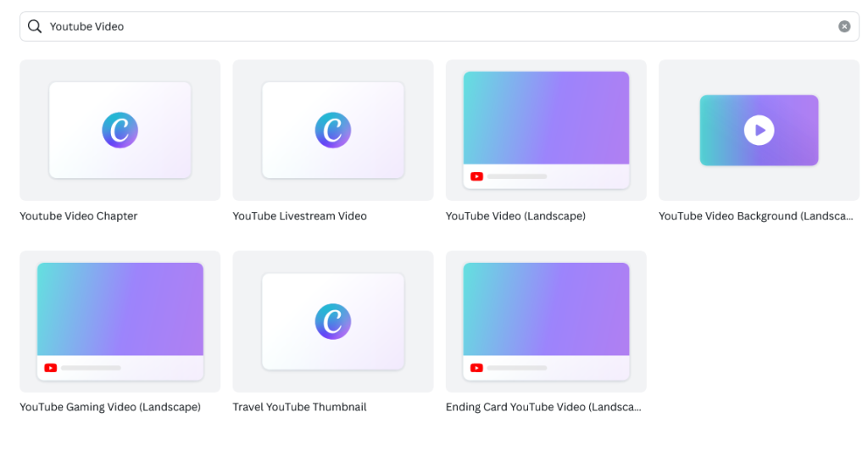This screenshot has width=868, height=462.
Task: Click Canva logo in Travel YouTube Thumbnail card
Action: tap(332, 321)
